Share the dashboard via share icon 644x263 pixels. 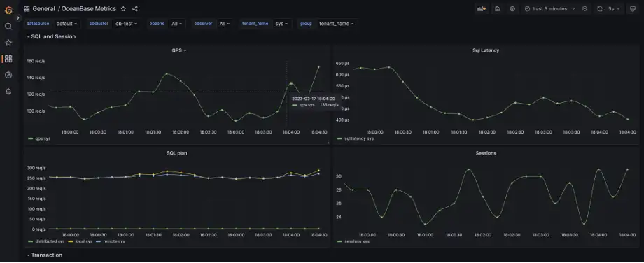tap(134, 8)
